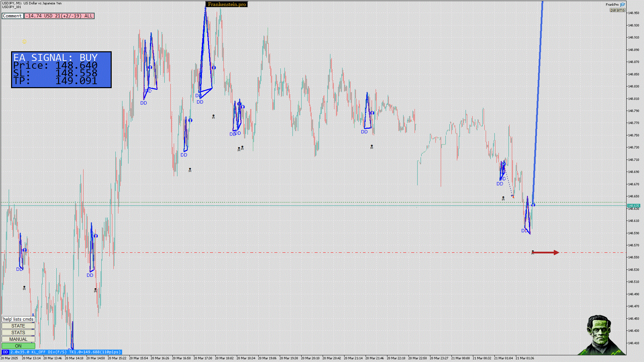Screen dimensions: 644x362
Task: Click the yellow sun icon above signal box
Action: click(x=24, y=42)
